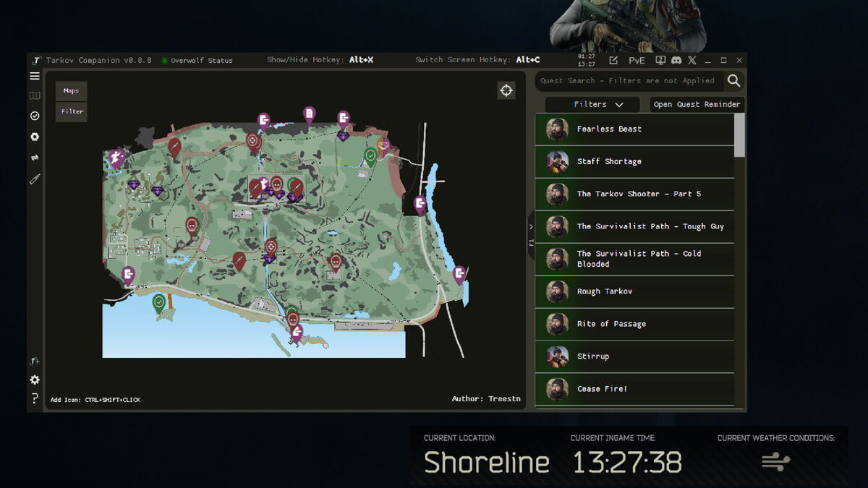This screenshot has width=868, height=488.
Task: Select the Cease Fire! quest
Action: point(634,389)
